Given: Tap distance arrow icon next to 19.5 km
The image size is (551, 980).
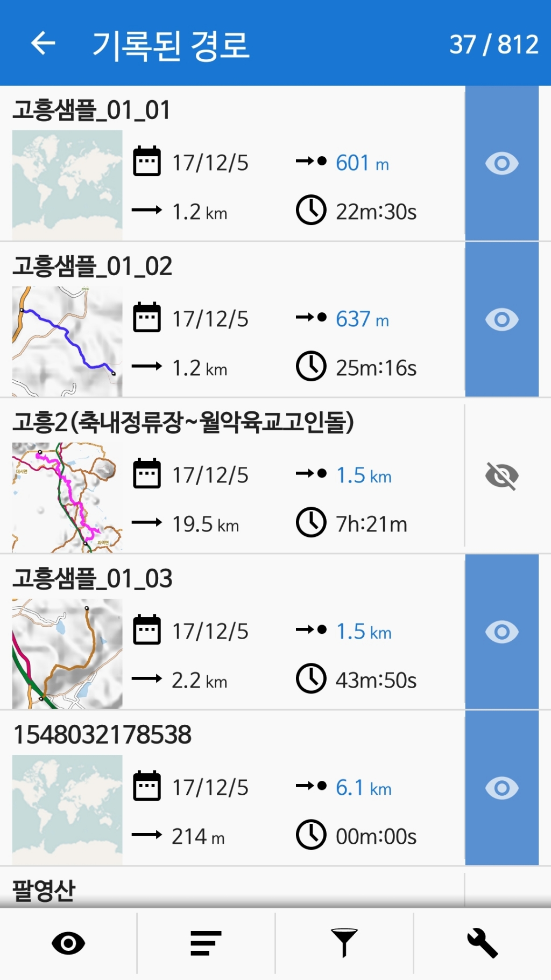Looking at the screenshot, I should coord(147,522).
